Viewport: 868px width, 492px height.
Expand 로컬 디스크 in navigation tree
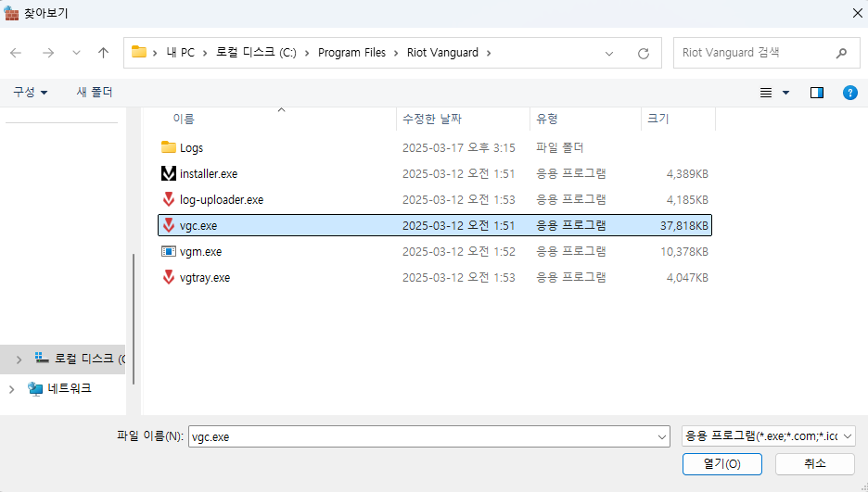[19, 360]
